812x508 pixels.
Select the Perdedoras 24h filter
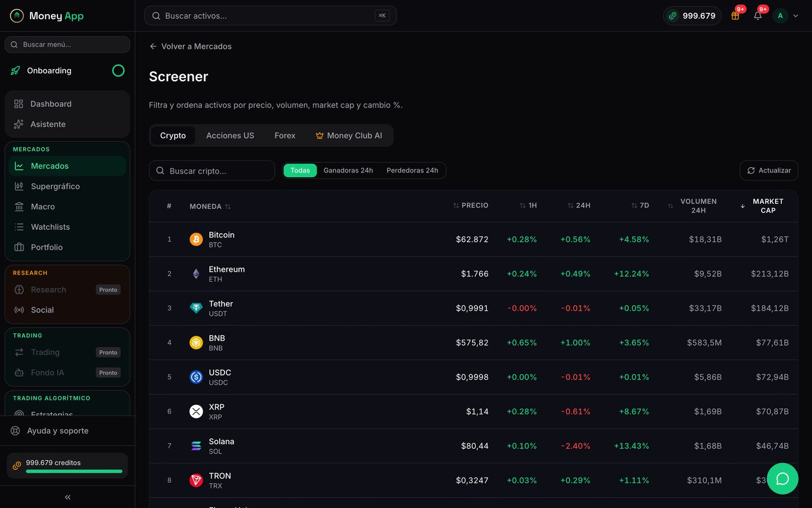pyautogui.click(x=412, y=170)
